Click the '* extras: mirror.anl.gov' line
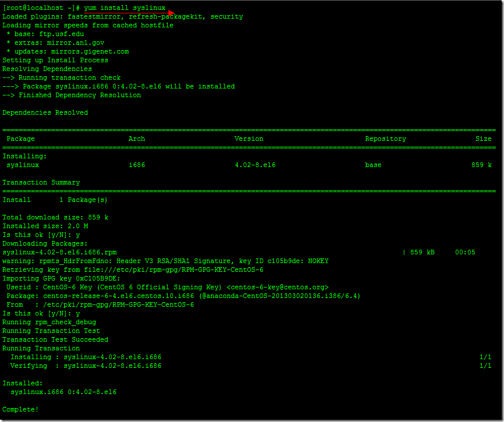This screenshot has height=422, width=504. 55,42
